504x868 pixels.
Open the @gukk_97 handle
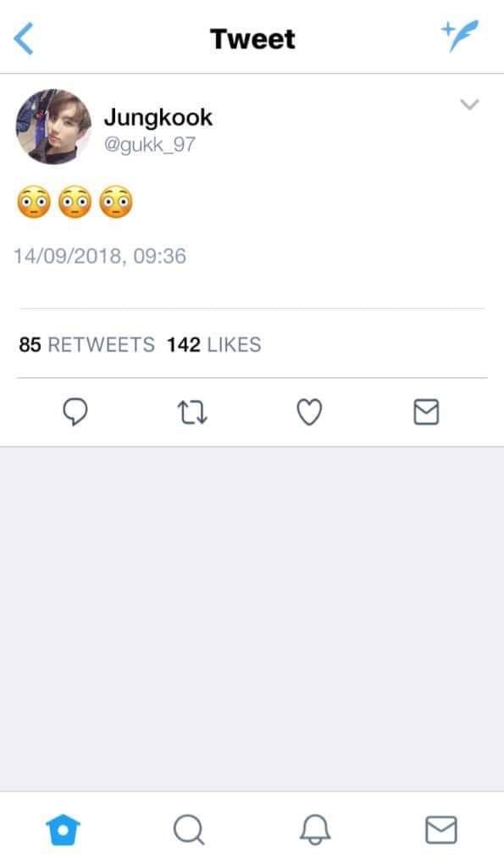[x=149, y=144]
